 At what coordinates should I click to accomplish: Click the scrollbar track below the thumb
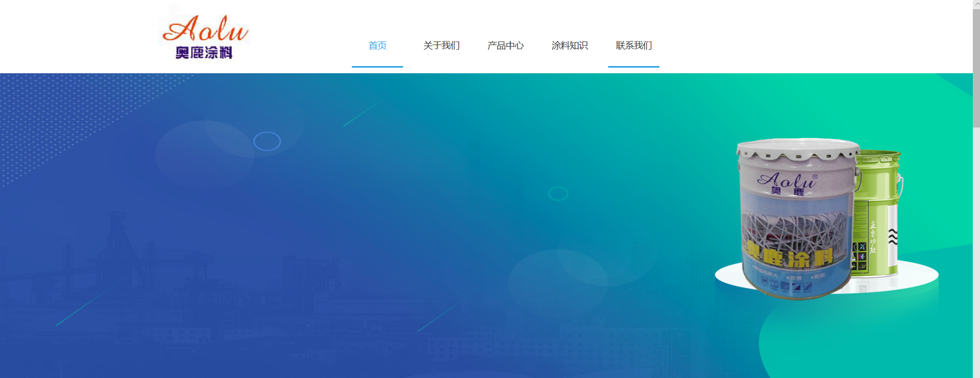point(976,256)
